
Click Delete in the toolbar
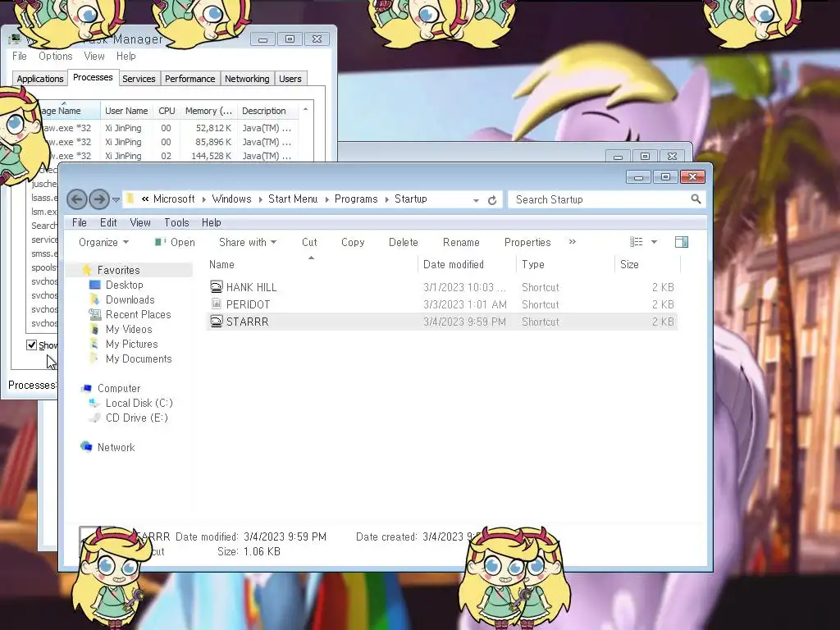[x=404, y=242]
